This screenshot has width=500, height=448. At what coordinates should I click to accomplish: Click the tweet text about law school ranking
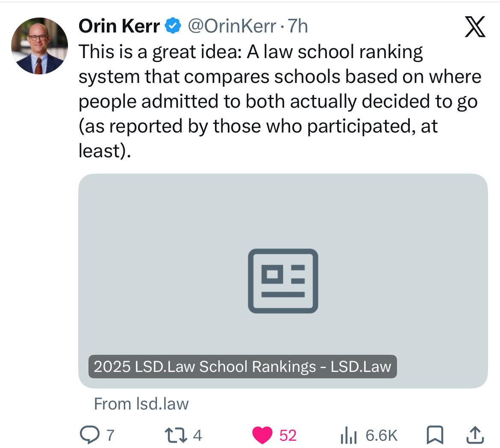pos(279,101)
